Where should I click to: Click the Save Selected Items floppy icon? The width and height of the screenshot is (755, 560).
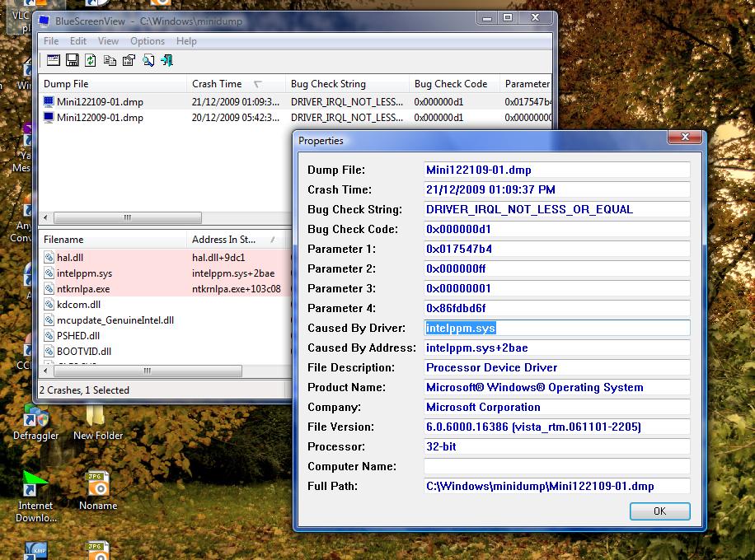[73, 60]
